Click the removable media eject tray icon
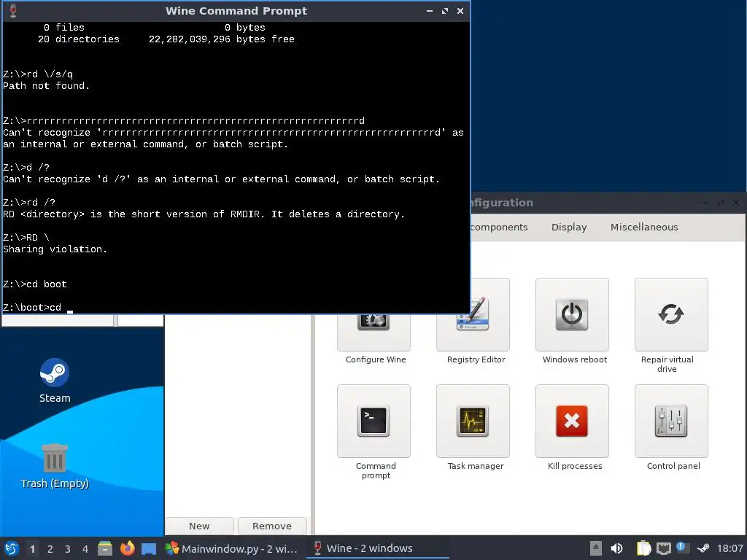Screen dimensions: 747x560 [595, 548]
